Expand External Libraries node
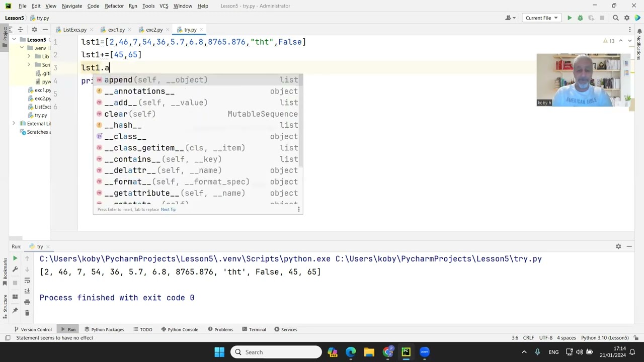 pos(14,124)
